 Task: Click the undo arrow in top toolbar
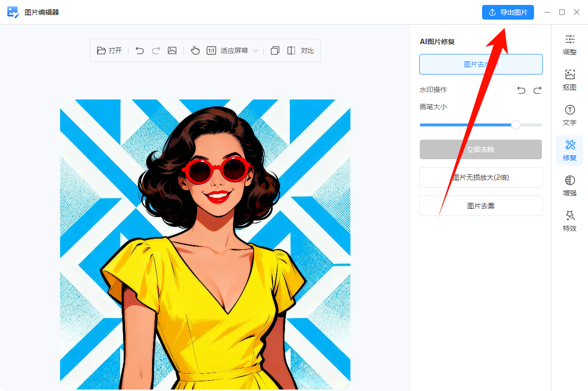point(140,50)
